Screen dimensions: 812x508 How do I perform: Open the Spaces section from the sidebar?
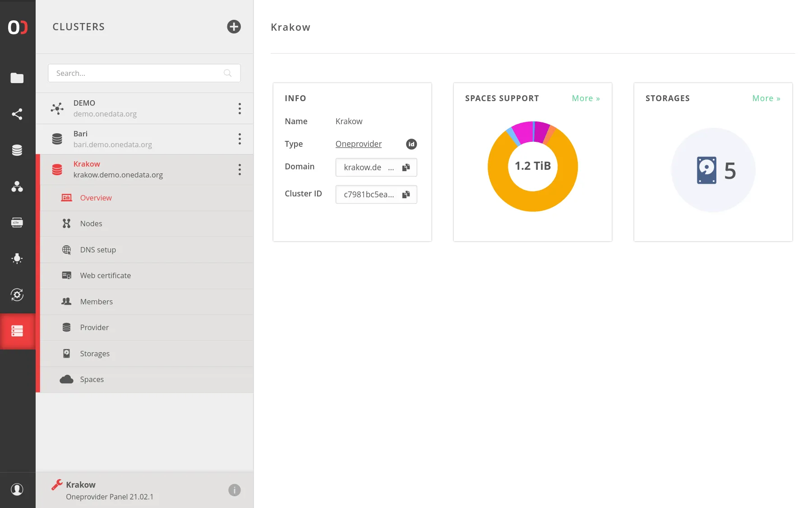[18, 149]
